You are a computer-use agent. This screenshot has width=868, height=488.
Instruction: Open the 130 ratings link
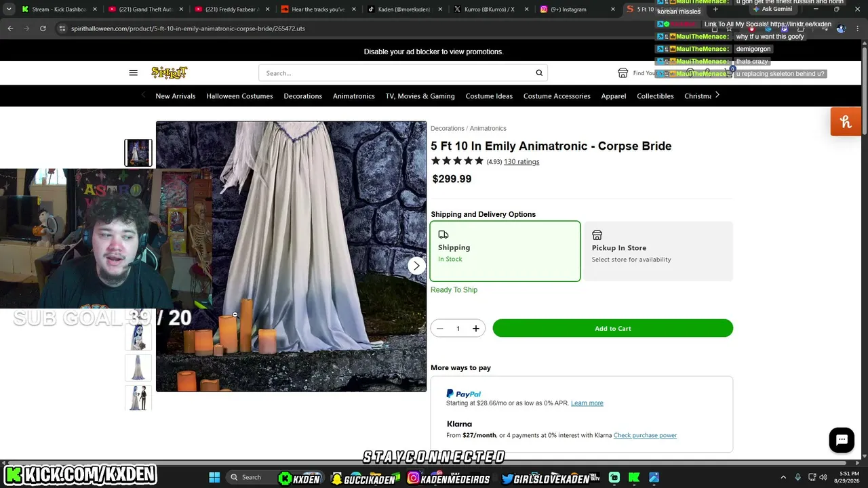click(x=521, y=162)
